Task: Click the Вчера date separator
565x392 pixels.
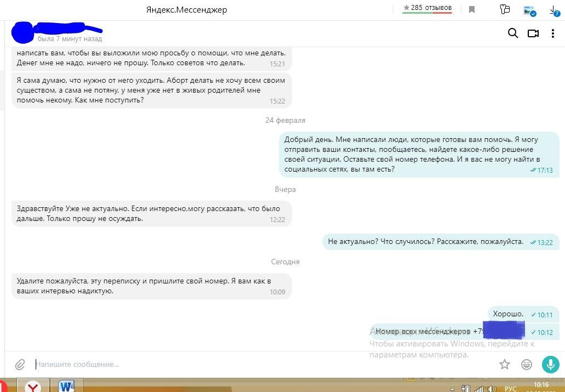Action: (x=285, y=189)
